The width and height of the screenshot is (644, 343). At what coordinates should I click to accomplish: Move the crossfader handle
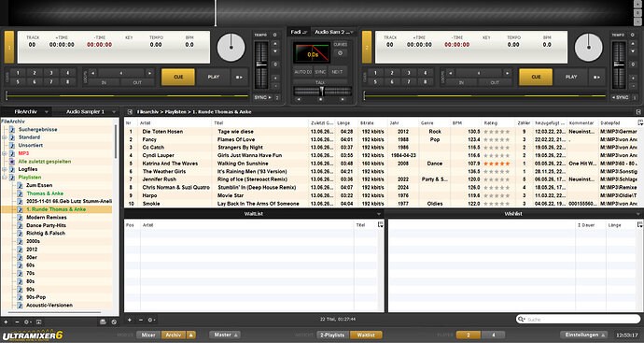click(322, 91)
